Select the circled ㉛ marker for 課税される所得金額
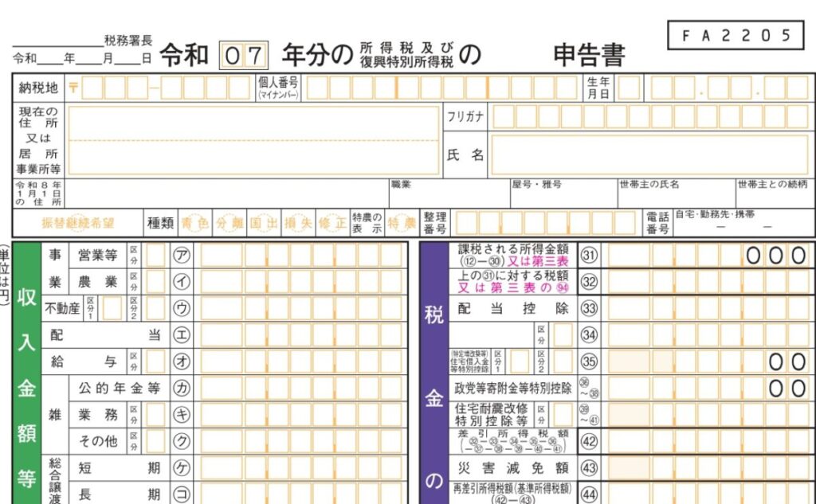The width and height of the screenshot is (816, 504). 589,256
